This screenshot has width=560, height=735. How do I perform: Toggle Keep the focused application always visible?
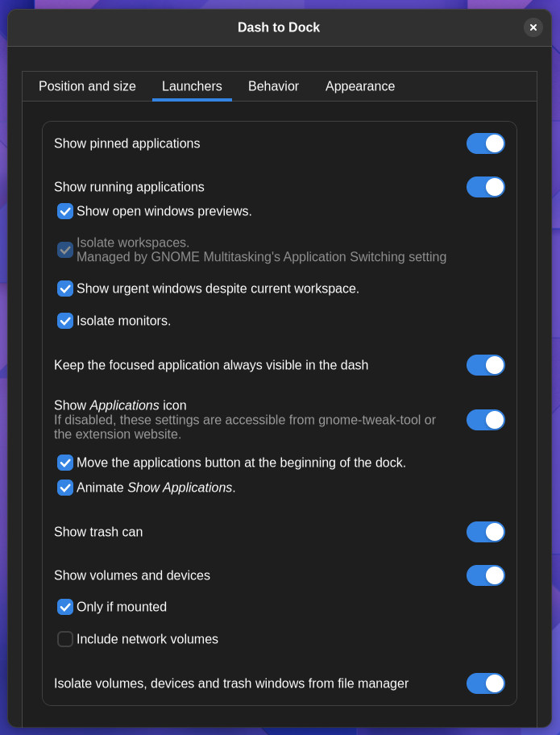(485, 365)
